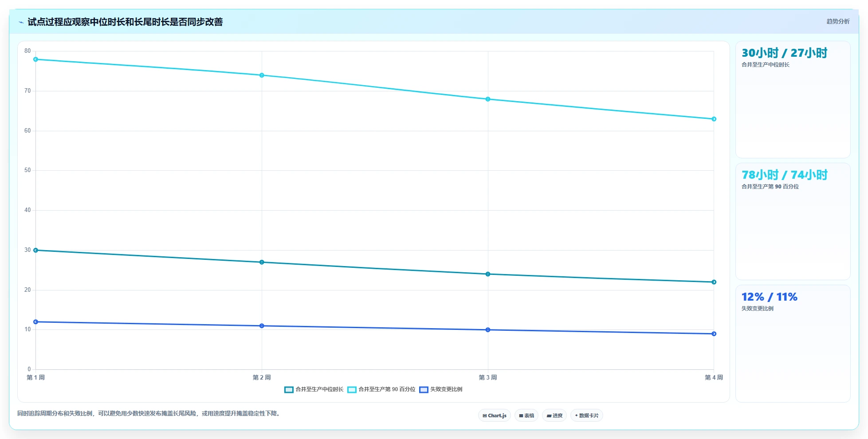Click the 第 1 周 point on 90th percentile line
This screenshot has height=439, width=868.
35,59
